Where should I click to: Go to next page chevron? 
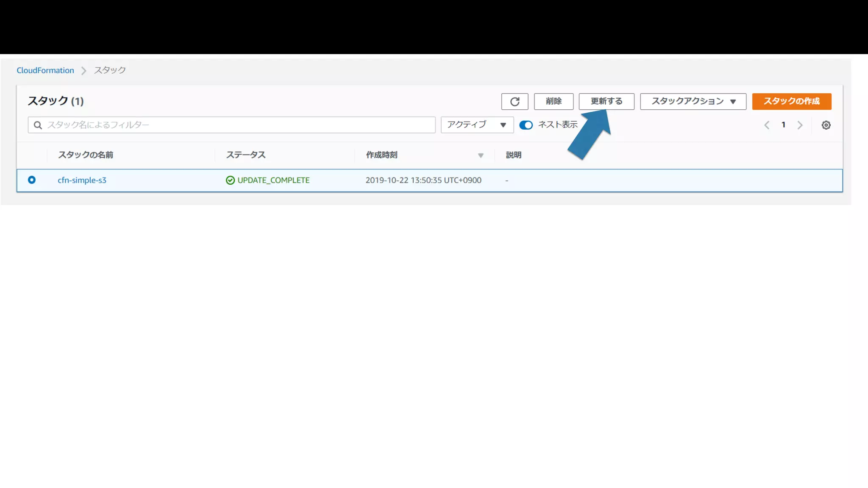[x=800, y=125]
